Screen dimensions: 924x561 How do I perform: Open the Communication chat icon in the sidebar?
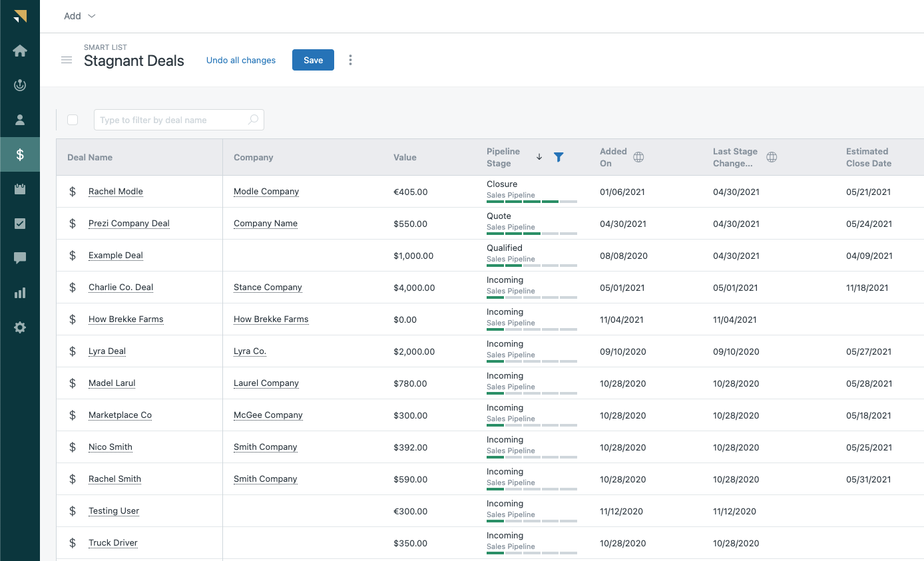pyautogui.click(x=20, y=258)
